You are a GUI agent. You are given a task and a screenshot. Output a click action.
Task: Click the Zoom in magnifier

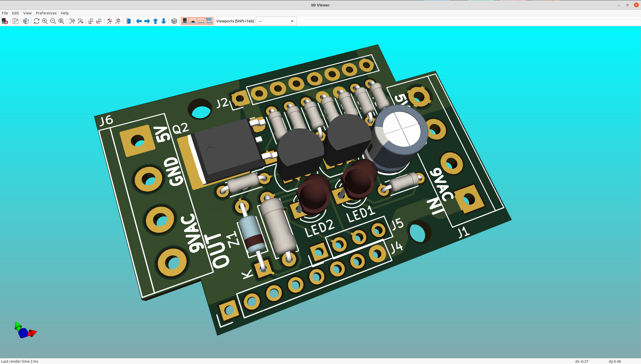pyautogui.click(x=45, y=21)
